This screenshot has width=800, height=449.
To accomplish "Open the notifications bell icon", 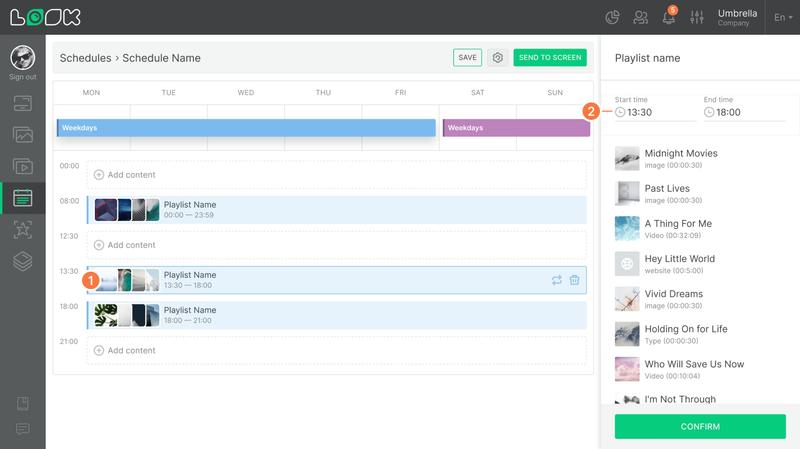I will [x=668, y=17].
